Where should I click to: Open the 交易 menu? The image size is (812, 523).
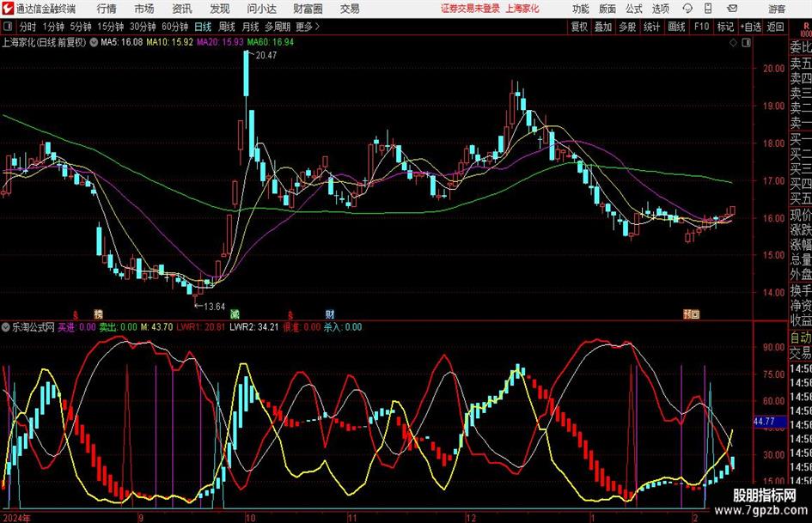click(x=350, y=9)
